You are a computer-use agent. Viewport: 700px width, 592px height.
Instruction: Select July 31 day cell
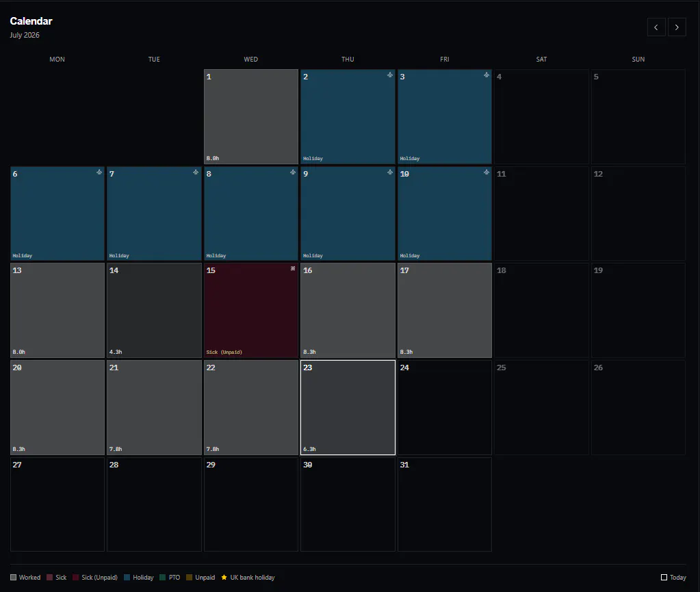point(445,504)
